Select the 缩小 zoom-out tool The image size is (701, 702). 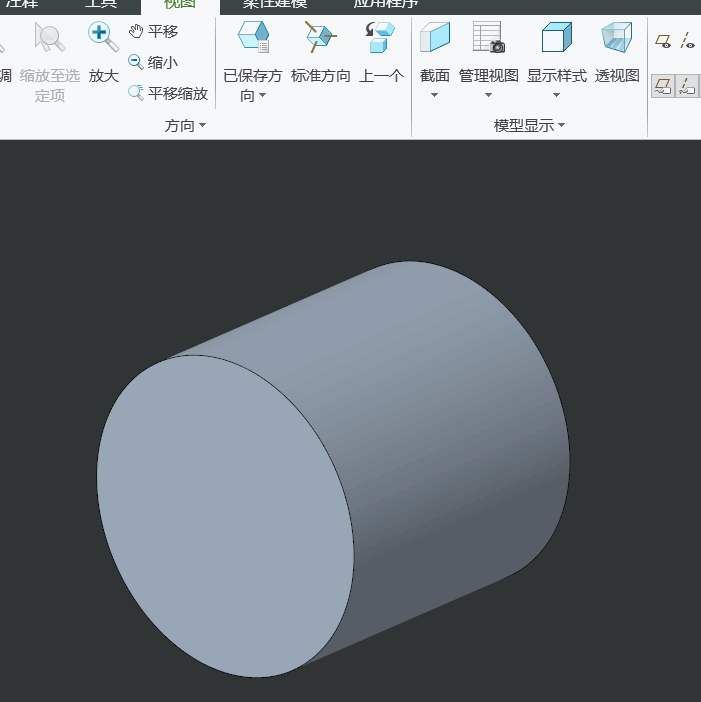pyautogui.click(x=153, y=62)
